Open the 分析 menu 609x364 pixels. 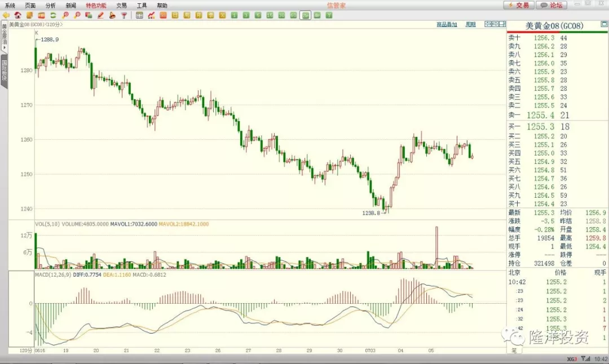[51, 6]
